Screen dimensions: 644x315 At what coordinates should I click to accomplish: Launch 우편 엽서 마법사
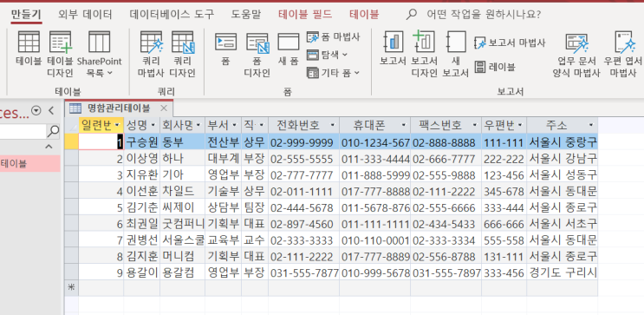point(622,55)
